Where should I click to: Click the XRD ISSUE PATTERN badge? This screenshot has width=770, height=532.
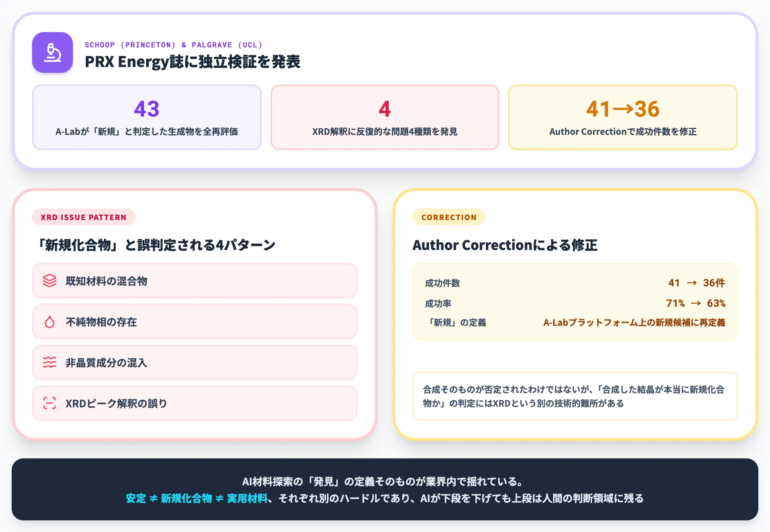(x=83, y=217)
